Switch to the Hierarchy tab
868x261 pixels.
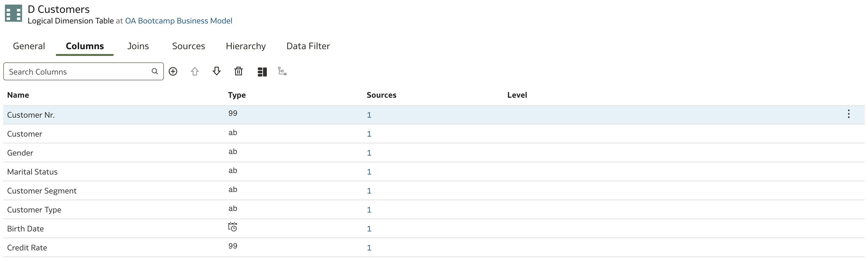246,46
